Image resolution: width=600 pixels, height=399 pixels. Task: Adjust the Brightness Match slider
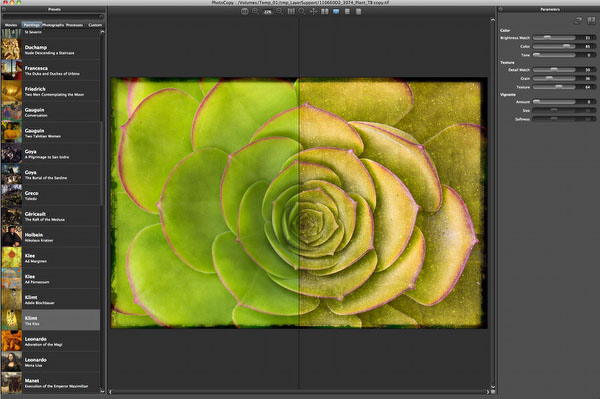pos(554,37)
